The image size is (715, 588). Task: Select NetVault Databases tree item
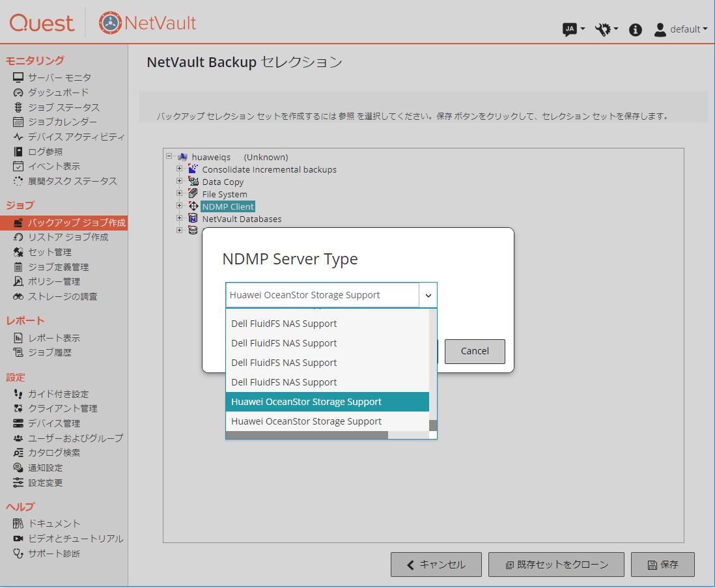(x=242, y=219)
